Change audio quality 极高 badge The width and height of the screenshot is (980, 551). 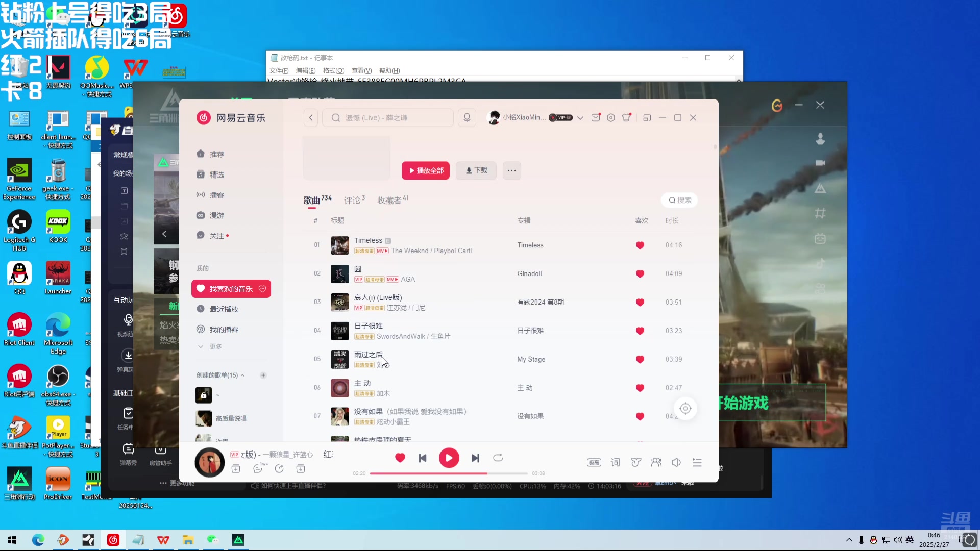coord(594,463)
